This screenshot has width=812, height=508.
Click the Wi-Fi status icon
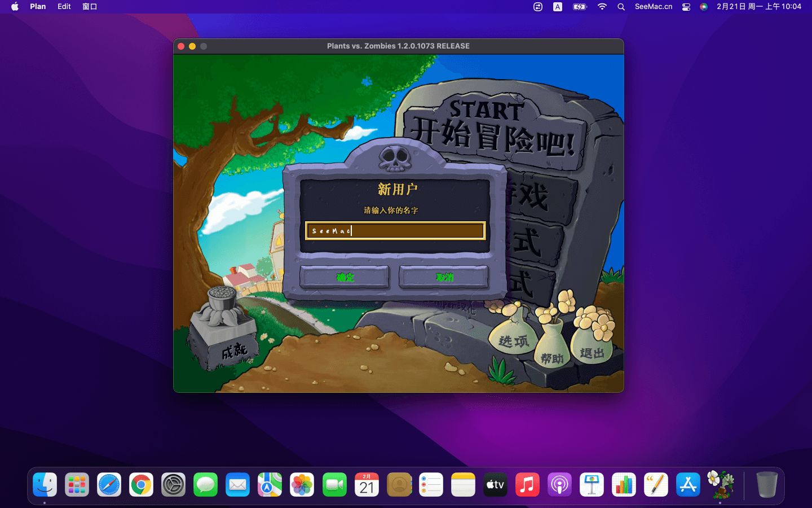point(602,7)
